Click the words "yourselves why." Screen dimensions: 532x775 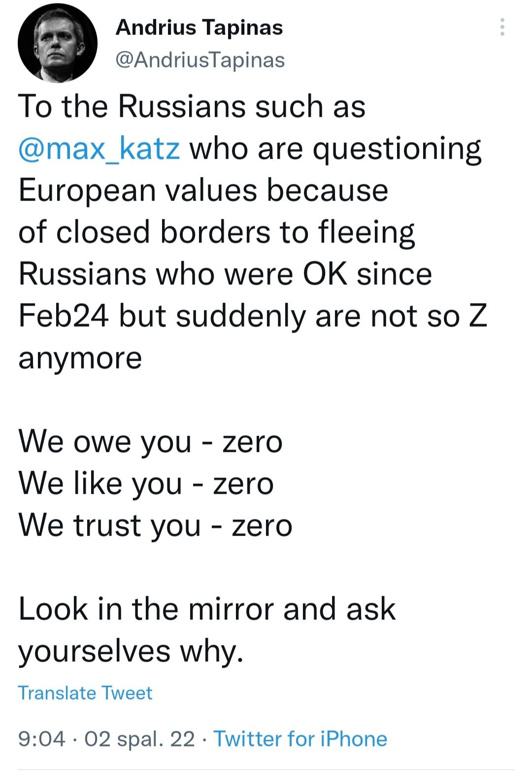[131, 651]
